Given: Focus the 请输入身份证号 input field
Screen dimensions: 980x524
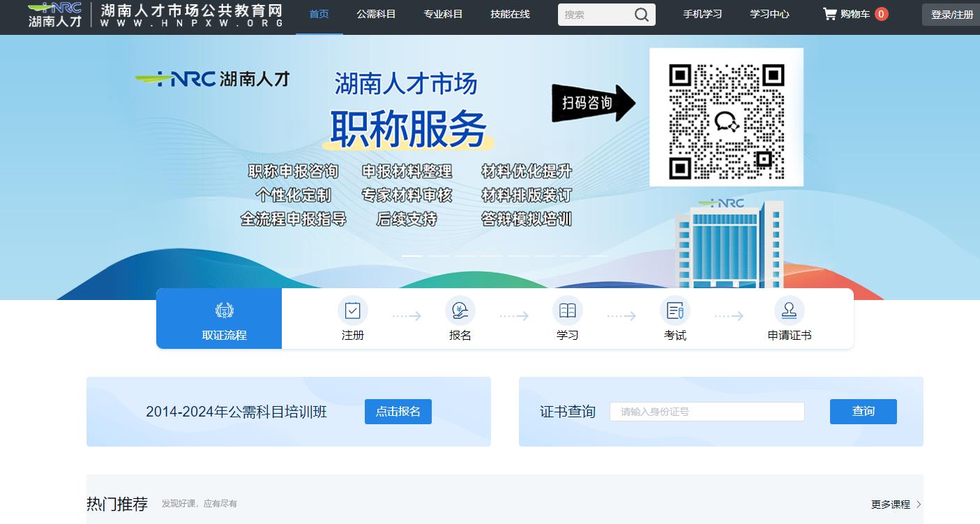Looking at the screenshot, I should 707,412.
